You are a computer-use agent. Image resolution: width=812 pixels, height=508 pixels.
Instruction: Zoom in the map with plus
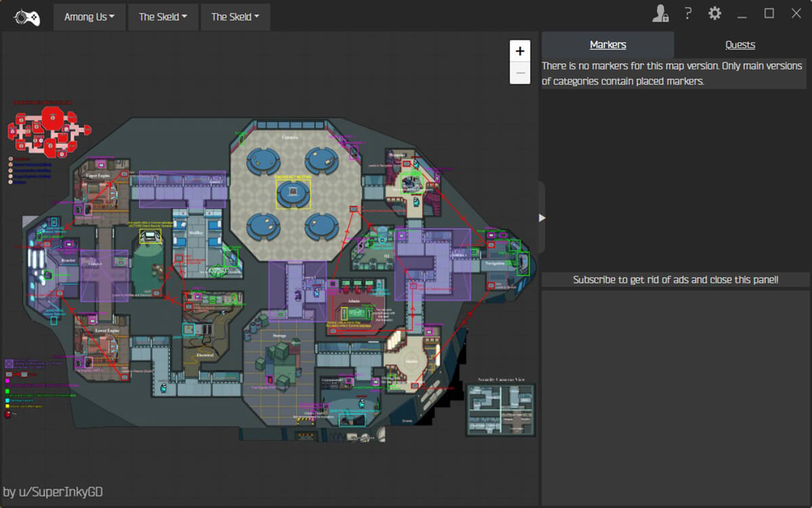[520, 51]
